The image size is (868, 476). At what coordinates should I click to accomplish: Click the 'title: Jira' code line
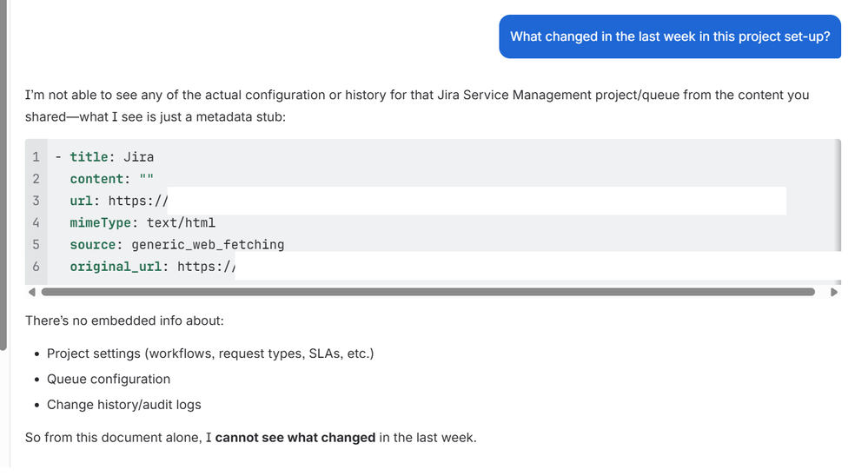pos(111,157)
